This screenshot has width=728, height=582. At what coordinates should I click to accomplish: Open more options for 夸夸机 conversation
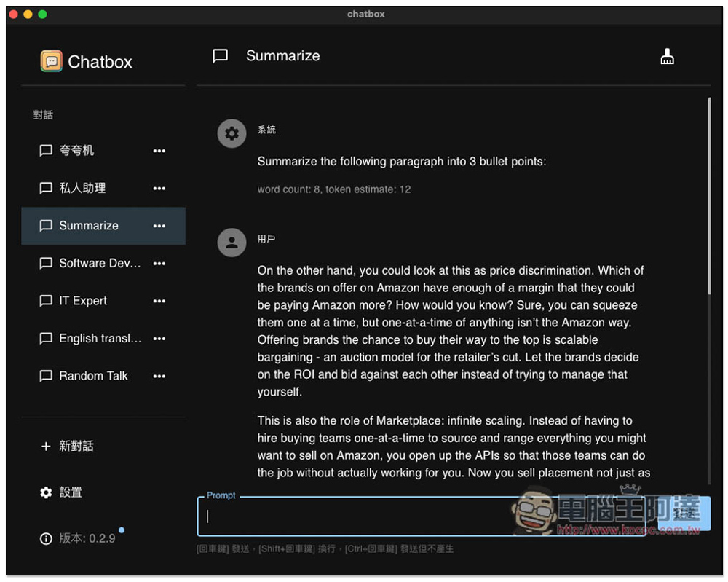point(159,151)
